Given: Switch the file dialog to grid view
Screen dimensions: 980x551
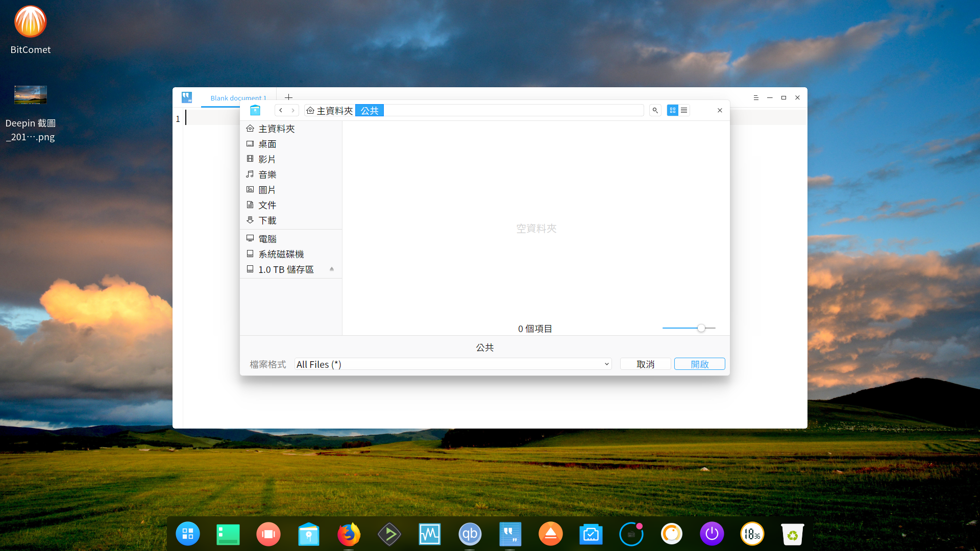Looking at the screenshot, I should click(x=673, y=110).
